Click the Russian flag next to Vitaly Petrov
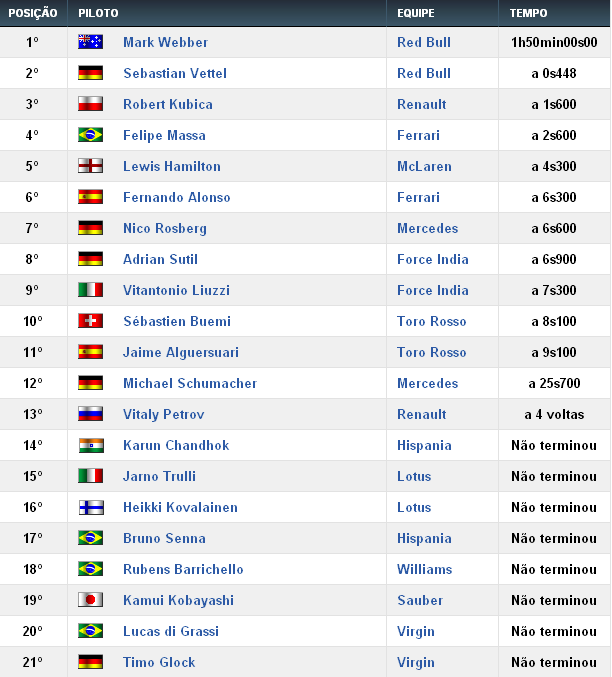Screen dimensions: 612x677 click(x=90, y=414)
